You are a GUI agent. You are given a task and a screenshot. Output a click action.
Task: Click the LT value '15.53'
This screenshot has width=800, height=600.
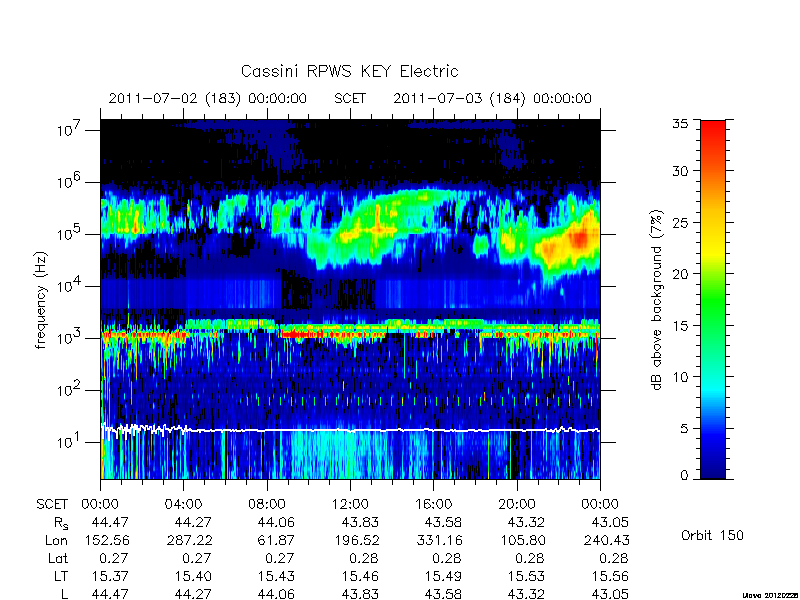click(x=527, y=577)
